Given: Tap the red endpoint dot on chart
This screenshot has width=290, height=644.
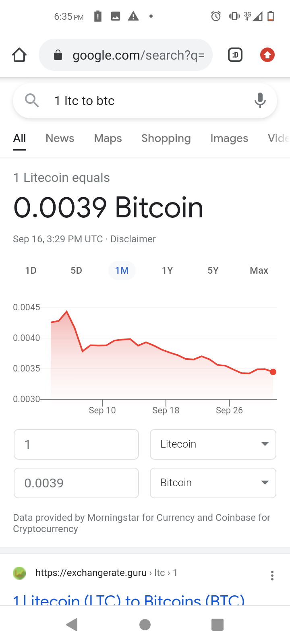Looking at the screenshot, I should click(x=273, y=372).
